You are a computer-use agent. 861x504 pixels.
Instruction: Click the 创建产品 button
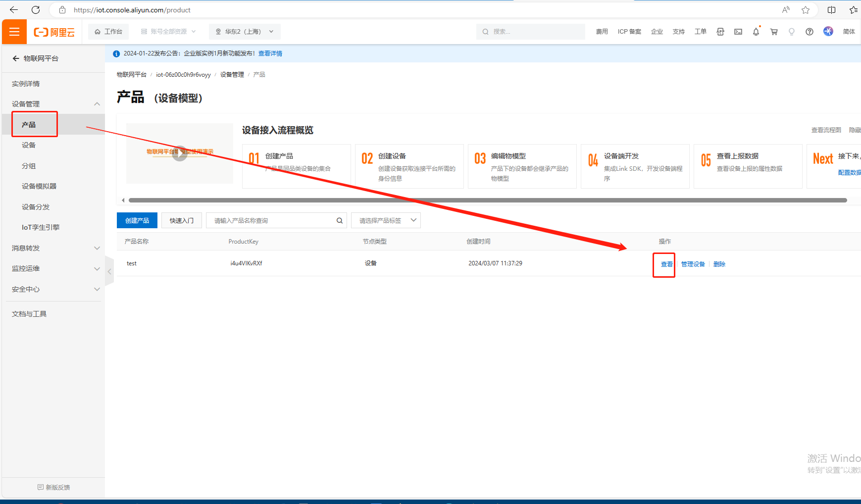[x=137, y=221]
